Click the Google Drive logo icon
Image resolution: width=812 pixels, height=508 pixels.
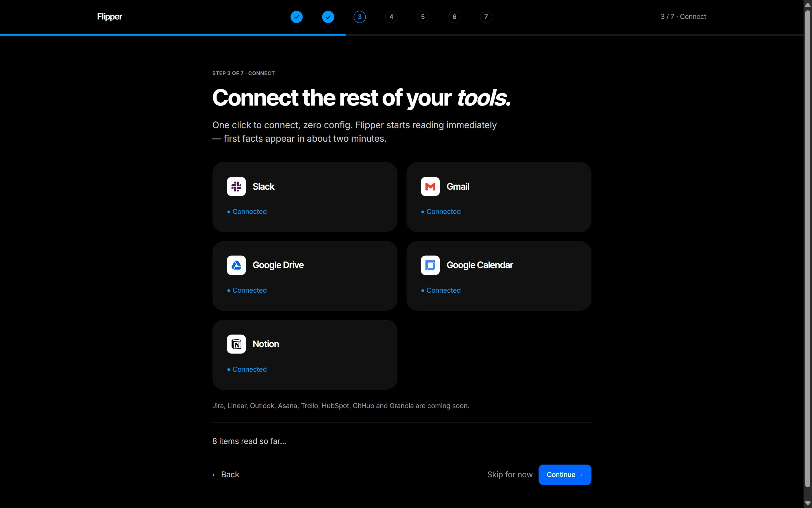[236, 265]
